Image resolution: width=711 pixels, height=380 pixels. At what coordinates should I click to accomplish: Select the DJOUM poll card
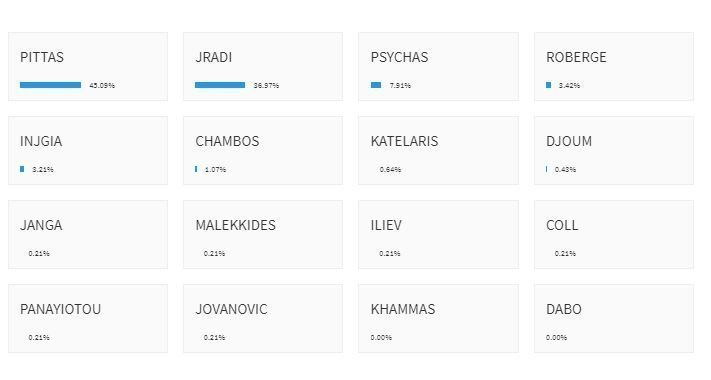[x=614, y=151]
